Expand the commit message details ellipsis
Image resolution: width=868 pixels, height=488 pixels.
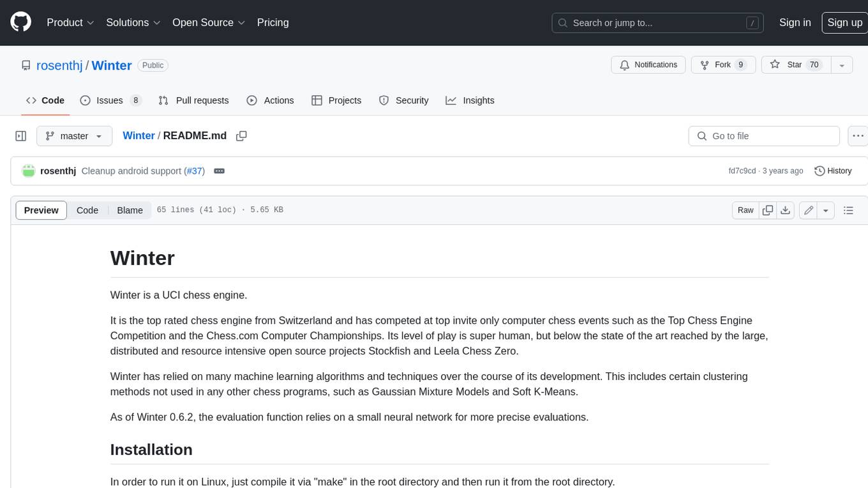[219, 171]
